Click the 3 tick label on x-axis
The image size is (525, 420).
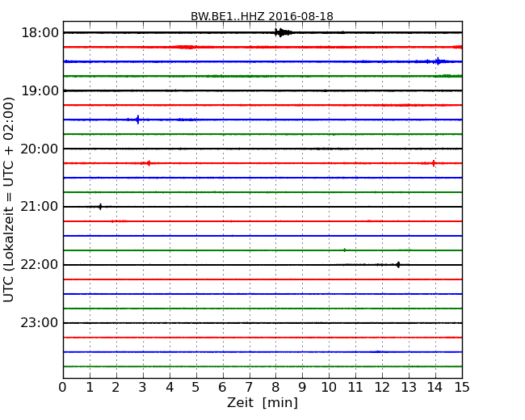[143, 388]
